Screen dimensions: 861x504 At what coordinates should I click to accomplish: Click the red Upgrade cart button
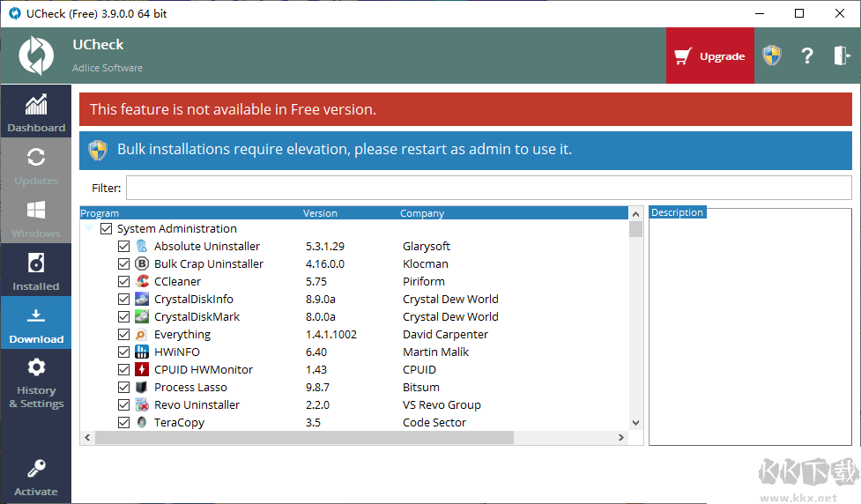coord(710,56)
